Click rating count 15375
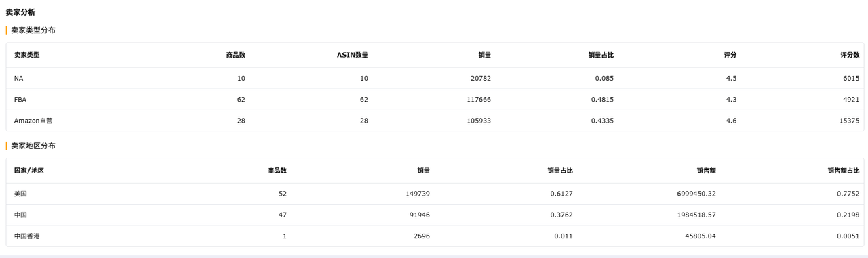This screenshot has height=258, width=868. click(x=849, y=121)
